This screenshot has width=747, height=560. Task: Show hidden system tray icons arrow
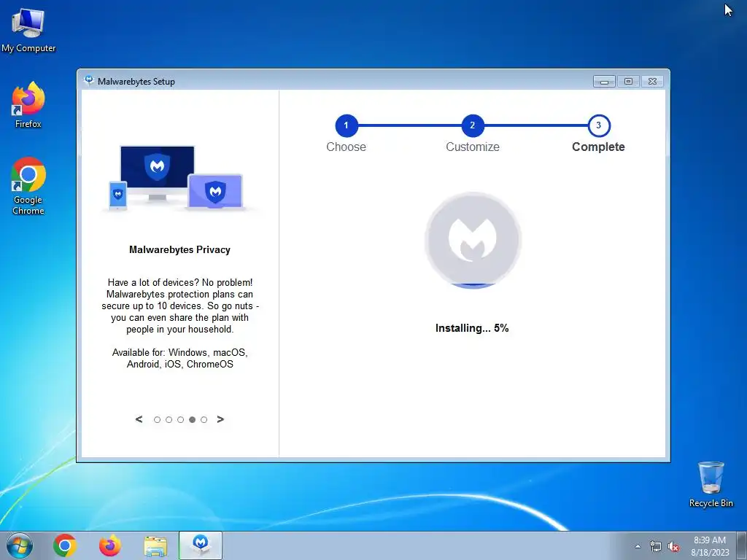coord(638,546)
